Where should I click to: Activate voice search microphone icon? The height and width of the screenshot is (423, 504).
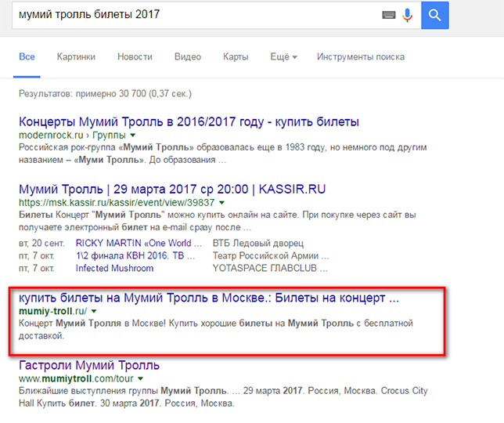tap(407, 15)
